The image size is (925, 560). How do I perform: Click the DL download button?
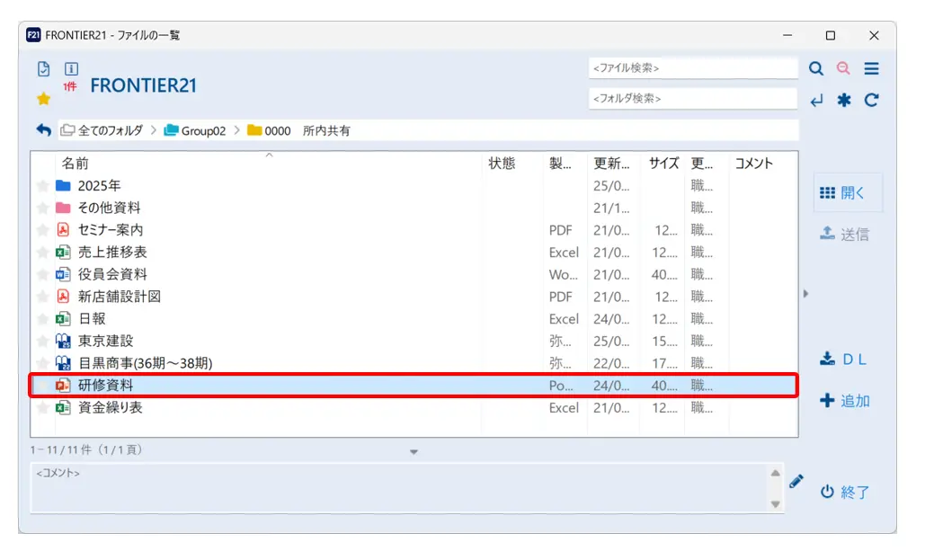tap(842, 360)
